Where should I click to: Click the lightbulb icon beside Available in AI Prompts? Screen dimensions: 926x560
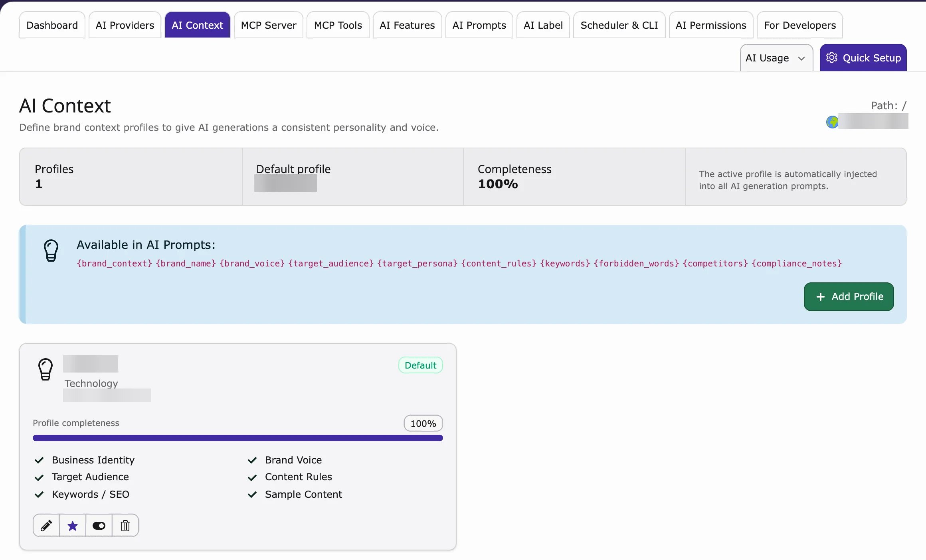point(51,250)
